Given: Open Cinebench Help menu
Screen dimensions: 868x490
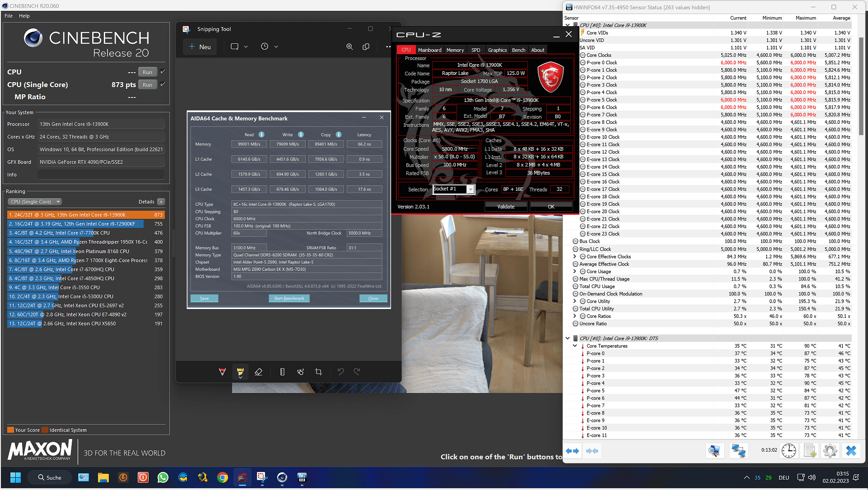Looking at the screenshot, I should (x=24, y=16).
